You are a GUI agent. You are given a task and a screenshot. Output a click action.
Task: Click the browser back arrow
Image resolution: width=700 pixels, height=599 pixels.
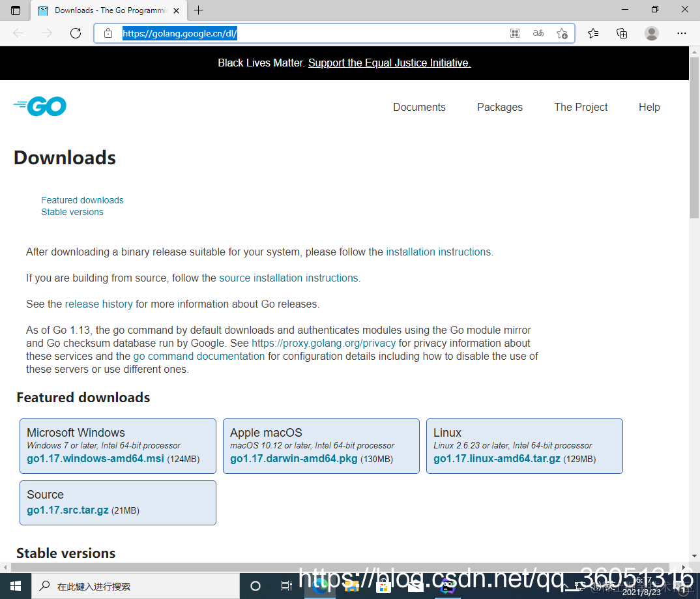pos(18,33)
